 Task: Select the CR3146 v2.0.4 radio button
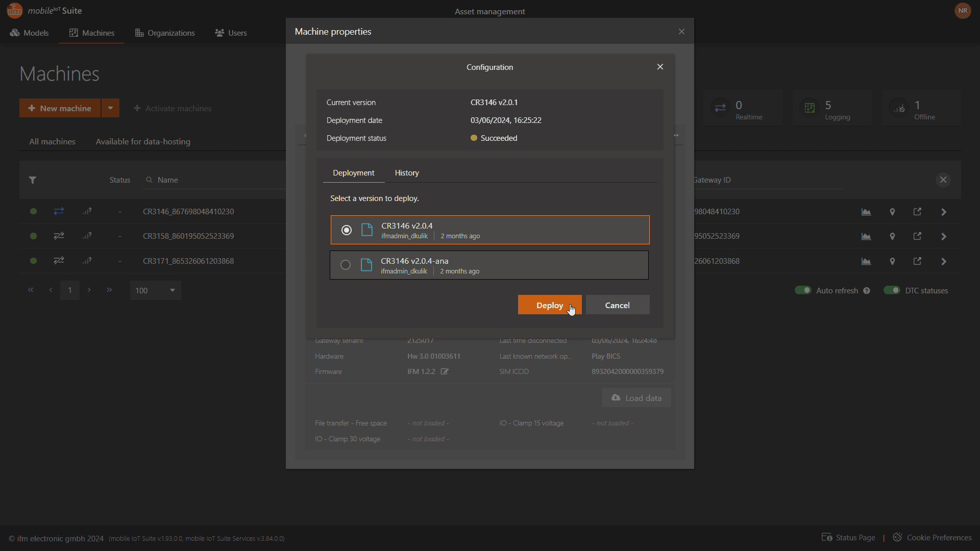pyautogui.click(x=347, y=230)
